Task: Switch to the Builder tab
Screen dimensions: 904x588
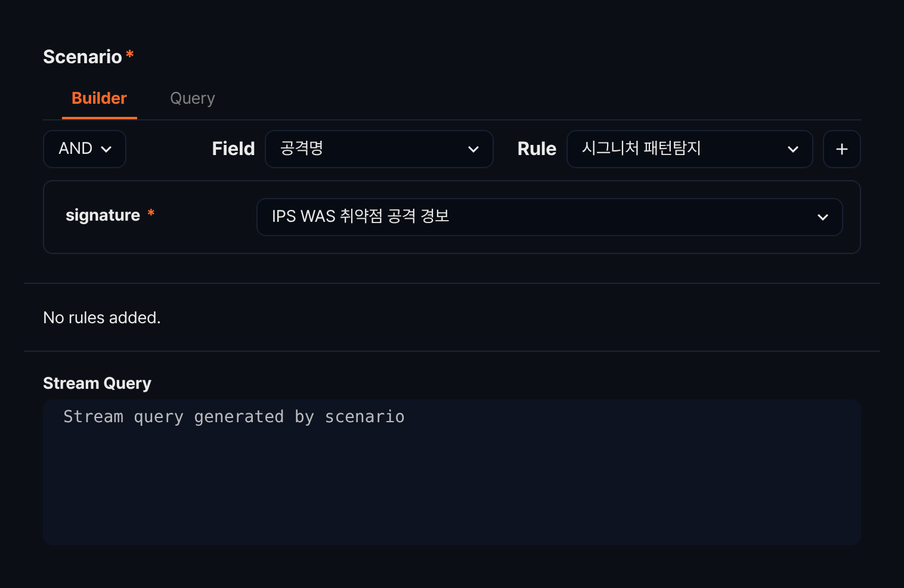Action: (x=100, y=98)
